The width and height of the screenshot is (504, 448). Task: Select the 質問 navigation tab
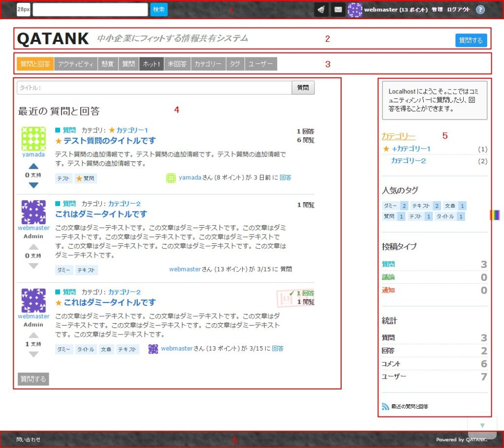pyautogui.click(x=128, y=64)
